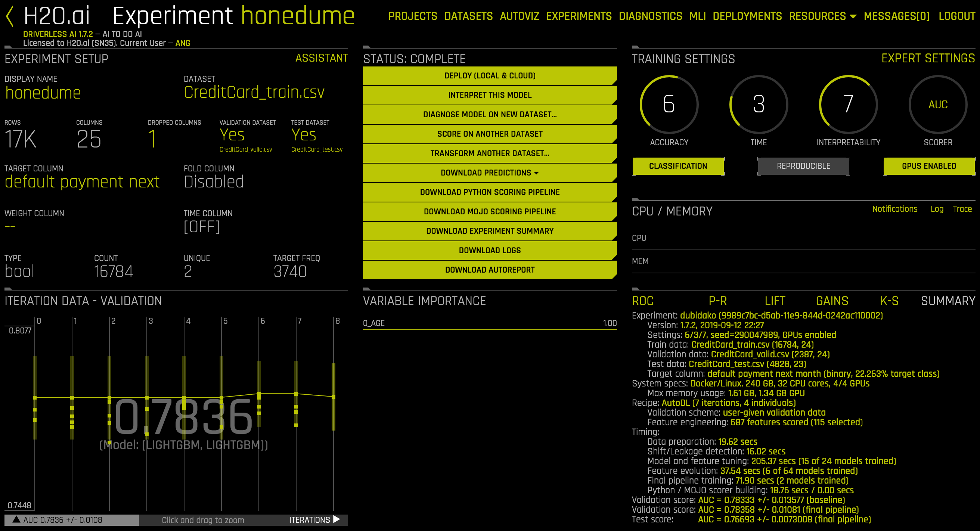The height and width of the screenshot is (531, 980).
Task: Click the ITERATIONS play arrow
Action: [336, 519]
